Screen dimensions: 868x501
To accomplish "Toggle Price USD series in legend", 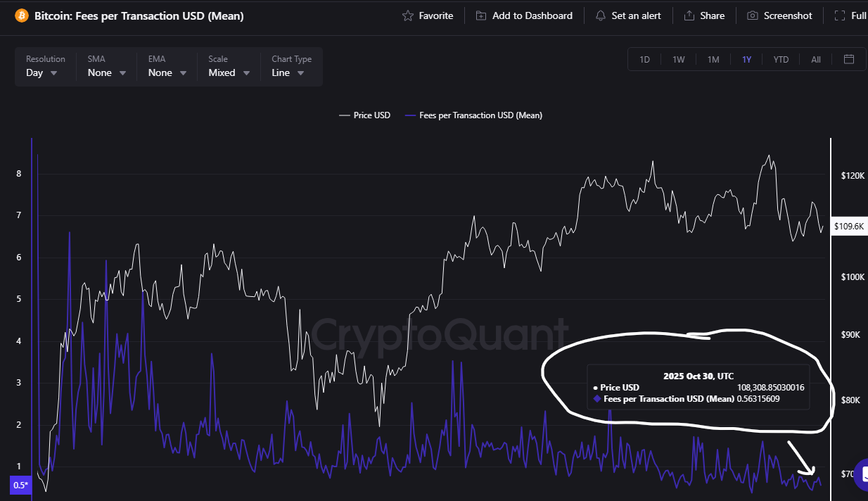I will 364,115.
